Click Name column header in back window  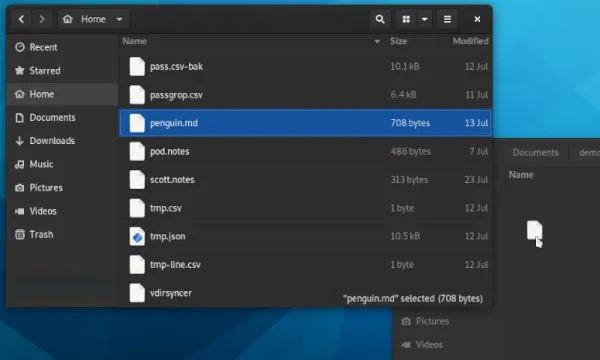[521, 175]
